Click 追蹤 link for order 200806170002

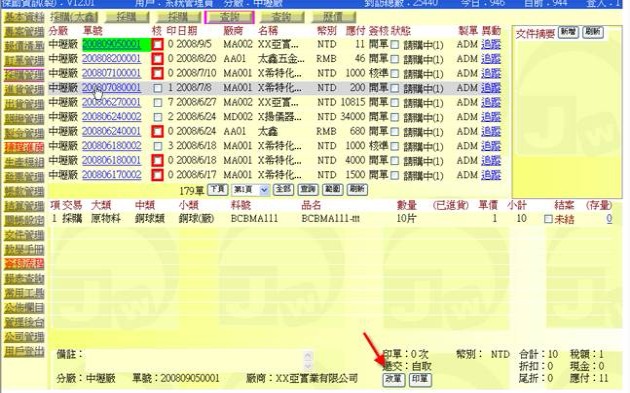coord(491,175)
